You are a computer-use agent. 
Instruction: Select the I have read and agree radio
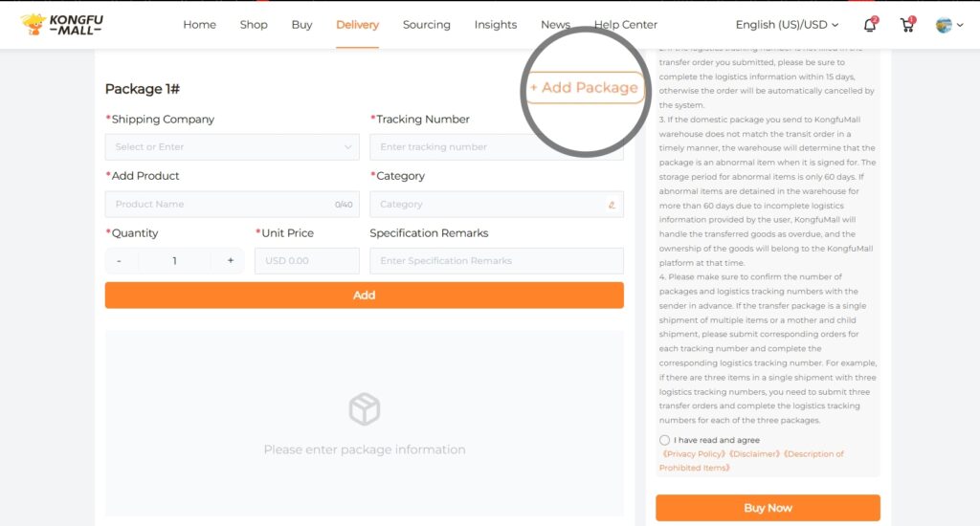pyautogui.click(x=665, y=440)
